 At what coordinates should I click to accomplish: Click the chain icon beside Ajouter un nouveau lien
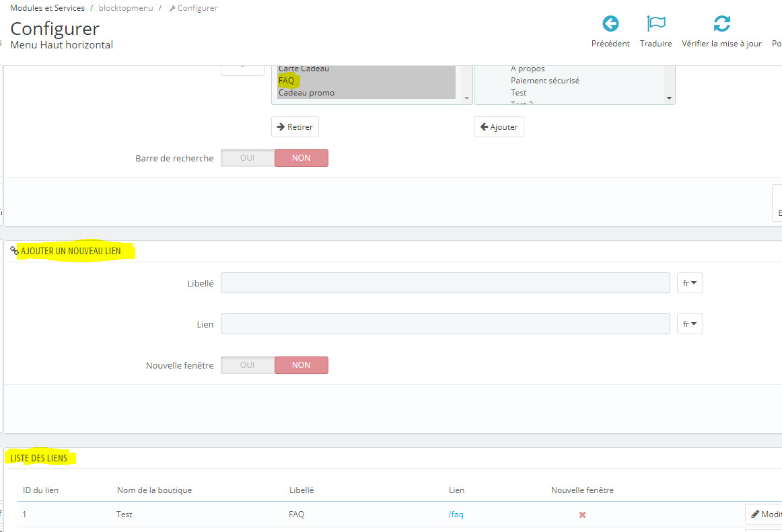[x=14, y=251]
